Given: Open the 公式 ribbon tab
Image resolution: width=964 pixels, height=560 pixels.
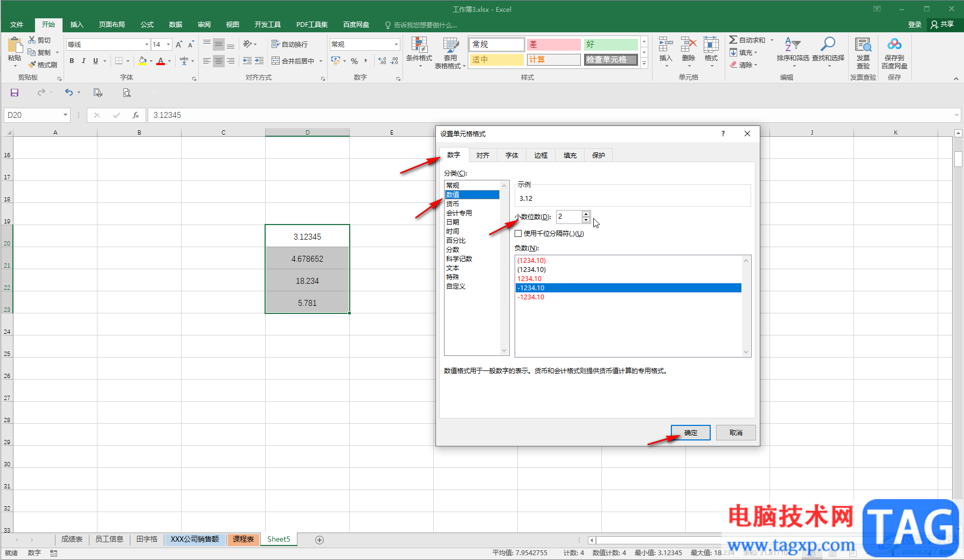Looking at the screenshot, I should (x=147, y=25).
